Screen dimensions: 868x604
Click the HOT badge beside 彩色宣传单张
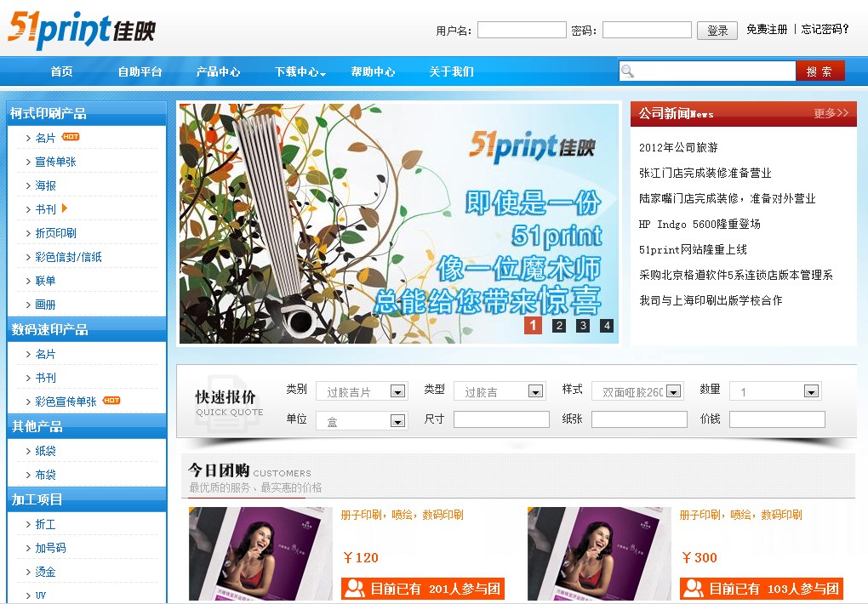coord(111,401)
